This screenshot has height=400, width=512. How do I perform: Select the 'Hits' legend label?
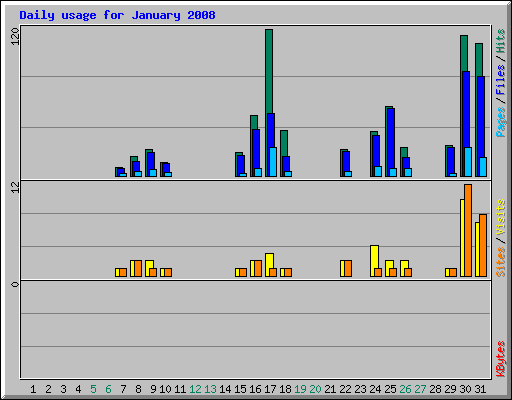[x=500, y=41]
